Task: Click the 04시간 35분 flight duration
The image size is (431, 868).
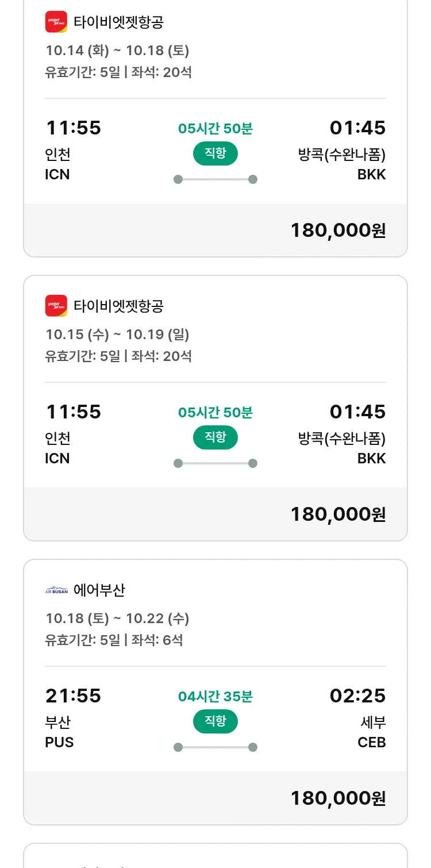Action: [x=215, y=697]
